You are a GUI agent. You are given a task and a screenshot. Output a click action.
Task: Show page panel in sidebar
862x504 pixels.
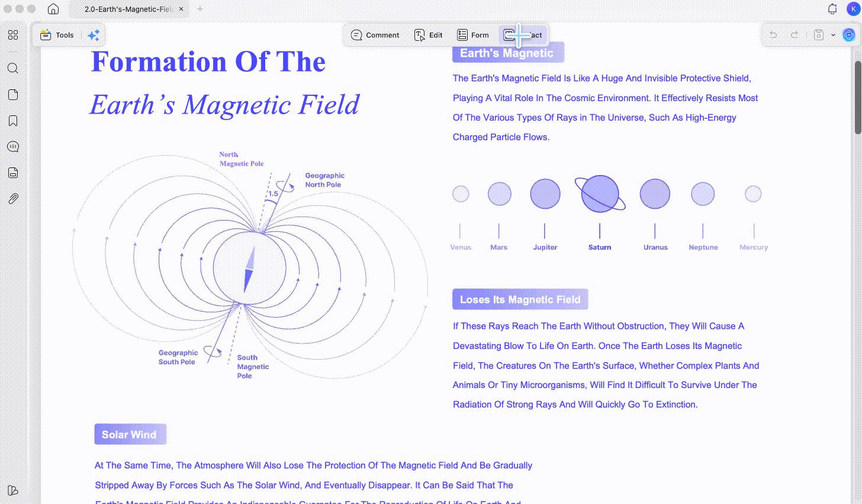tap(13, 95)
